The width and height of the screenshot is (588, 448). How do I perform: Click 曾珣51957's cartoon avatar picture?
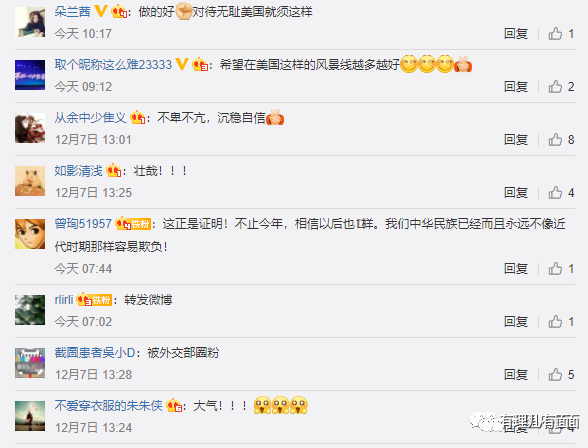30,234
